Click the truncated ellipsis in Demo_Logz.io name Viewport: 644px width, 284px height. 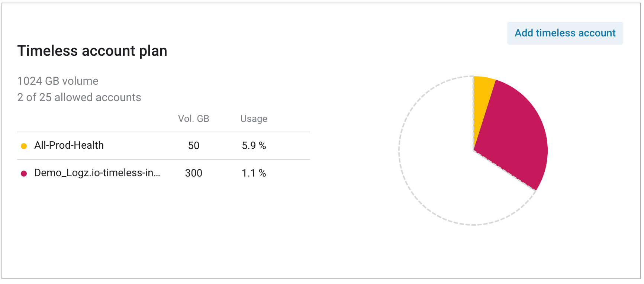[x=157, y=174]
